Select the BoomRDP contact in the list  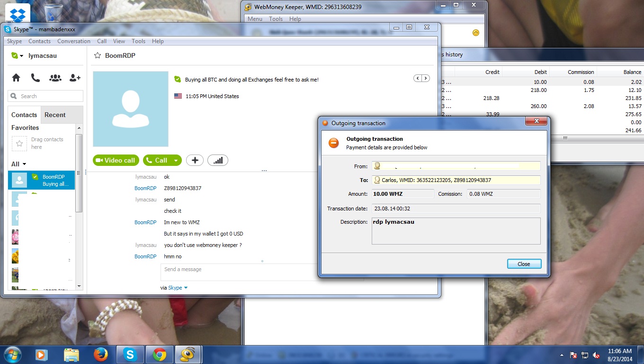point(41,180)
